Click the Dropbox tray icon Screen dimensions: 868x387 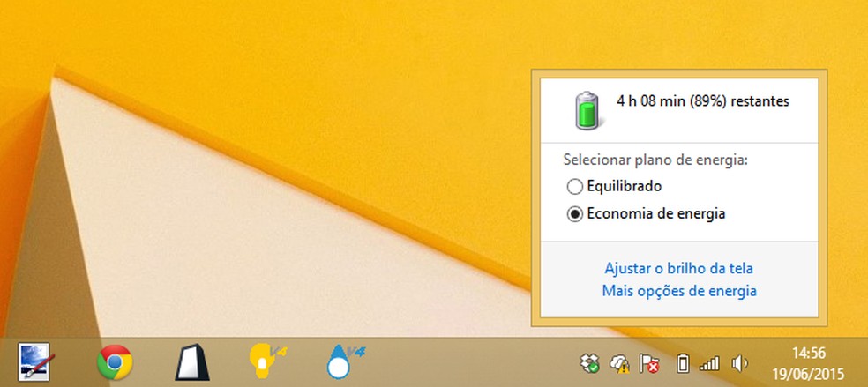coord(589,363)
